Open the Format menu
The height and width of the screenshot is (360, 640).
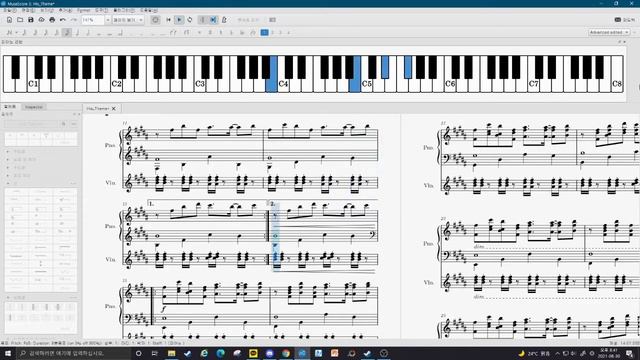point(84,10)
